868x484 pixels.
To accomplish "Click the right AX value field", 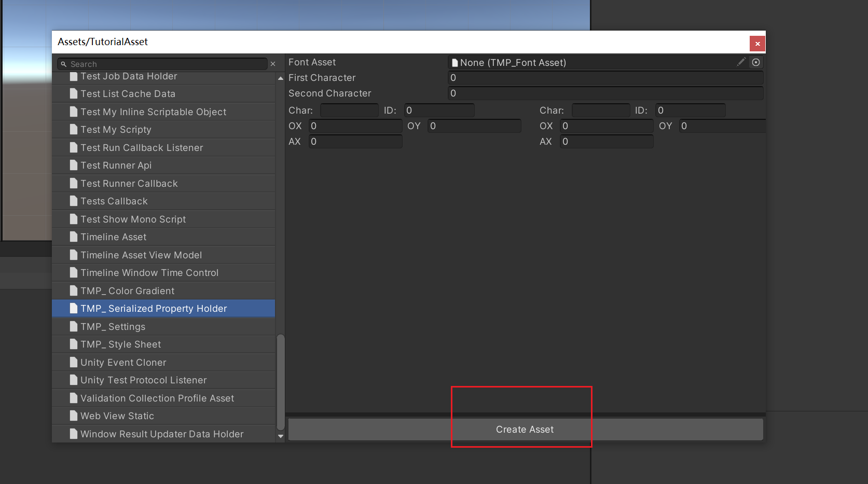I will (x=607, y=142).
